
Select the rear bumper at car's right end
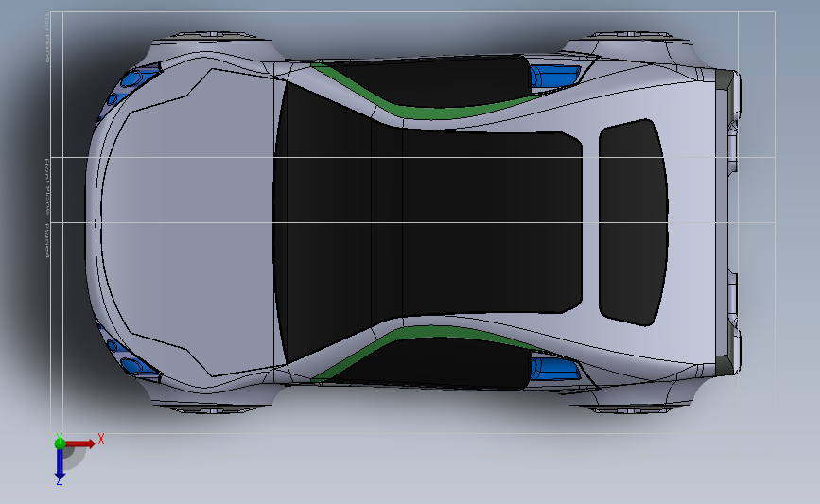point(729,222)
